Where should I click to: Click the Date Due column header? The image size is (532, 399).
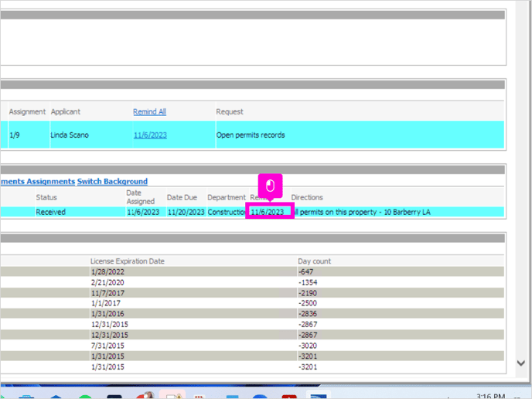click(x=182, y=197)
